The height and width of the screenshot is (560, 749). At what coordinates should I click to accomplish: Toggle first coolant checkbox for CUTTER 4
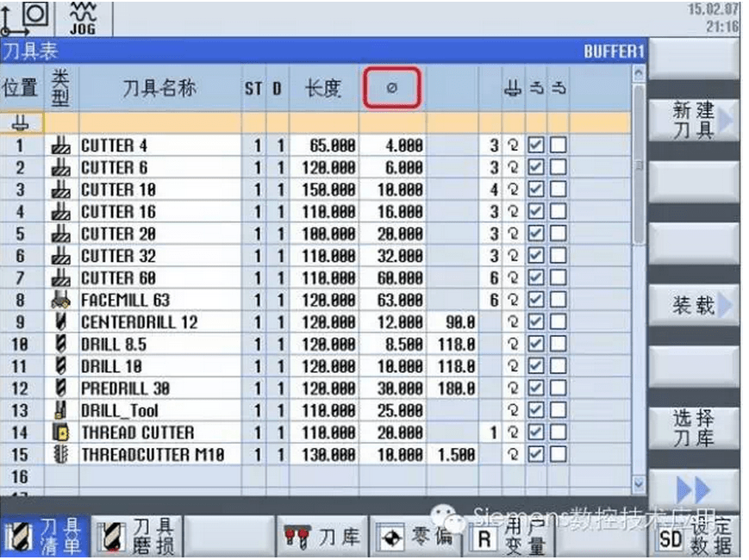pos(535,146)
